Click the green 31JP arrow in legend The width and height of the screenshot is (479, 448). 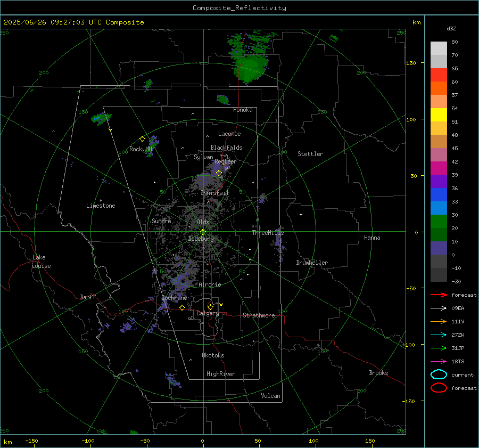439,348
